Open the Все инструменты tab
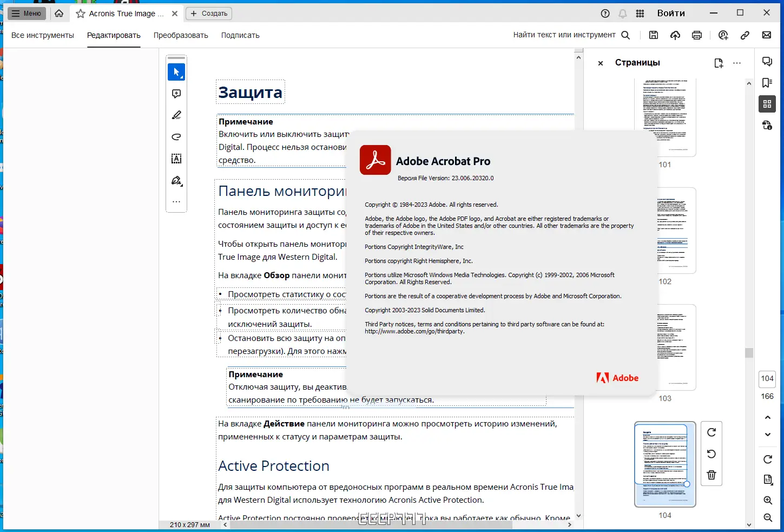The image size is (784, 532). point(43,35)
